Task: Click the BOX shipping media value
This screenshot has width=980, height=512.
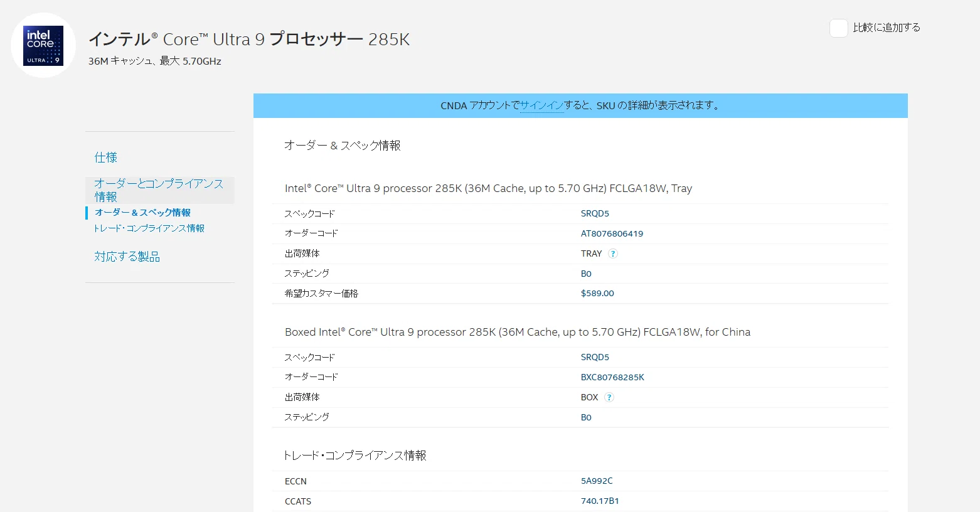Action: pyautogui.click(x=590, y=397)
